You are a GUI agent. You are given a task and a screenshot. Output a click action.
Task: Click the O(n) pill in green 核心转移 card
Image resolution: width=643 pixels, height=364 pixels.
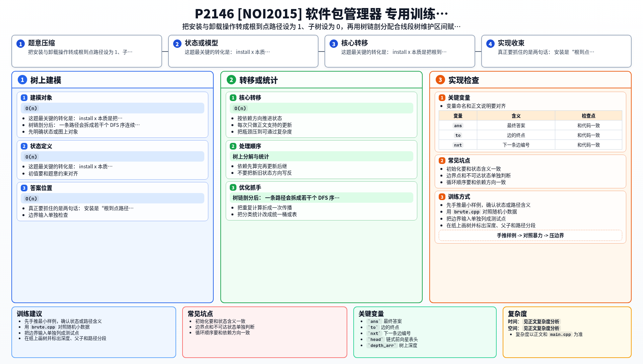click(x=240, y=108)
